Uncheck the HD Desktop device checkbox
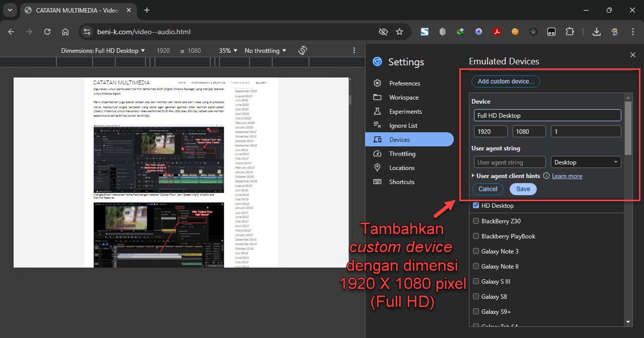The image size is (644, 338). pos(476,205)
